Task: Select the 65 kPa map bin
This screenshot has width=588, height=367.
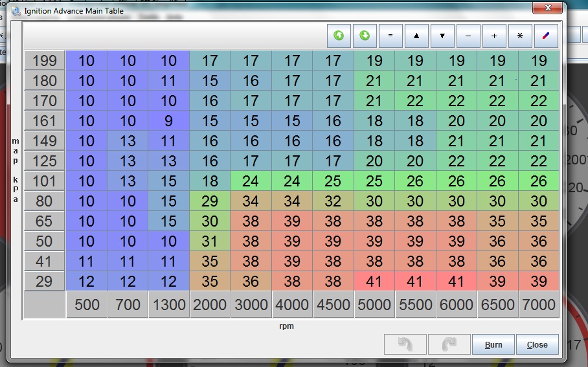Action: pyautogui.click(x=44, y=221)
